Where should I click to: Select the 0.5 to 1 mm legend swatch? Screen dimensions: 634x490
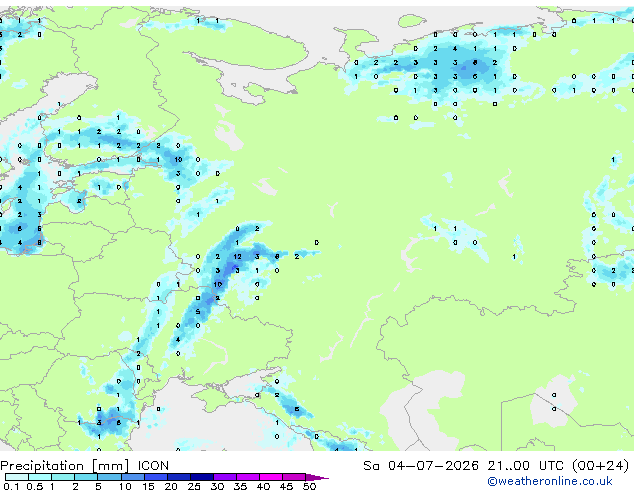point(40,477)
